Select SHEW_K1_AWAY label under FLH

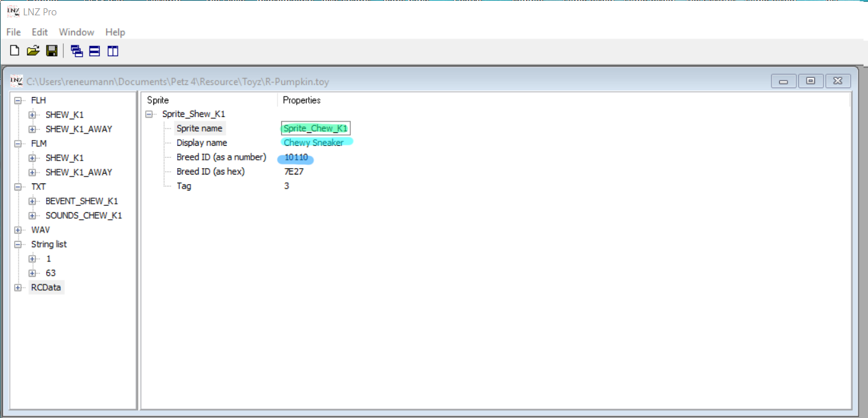(x=79, y=129)
